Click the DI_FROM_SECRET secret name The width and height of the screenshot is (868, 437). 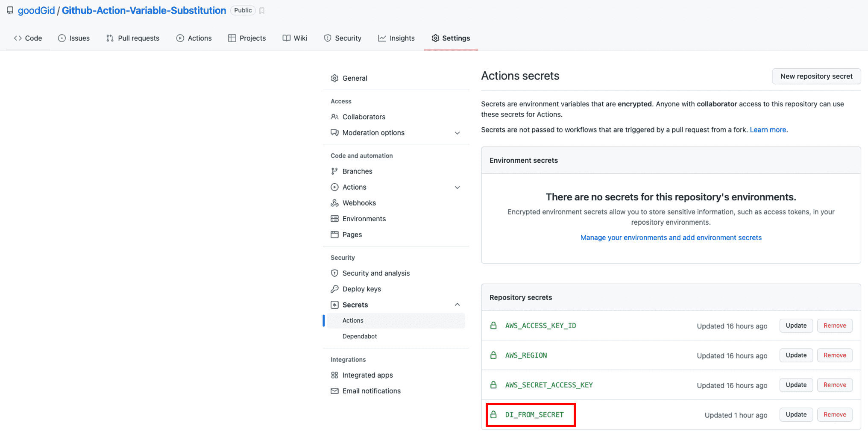[x=534, y=415]
